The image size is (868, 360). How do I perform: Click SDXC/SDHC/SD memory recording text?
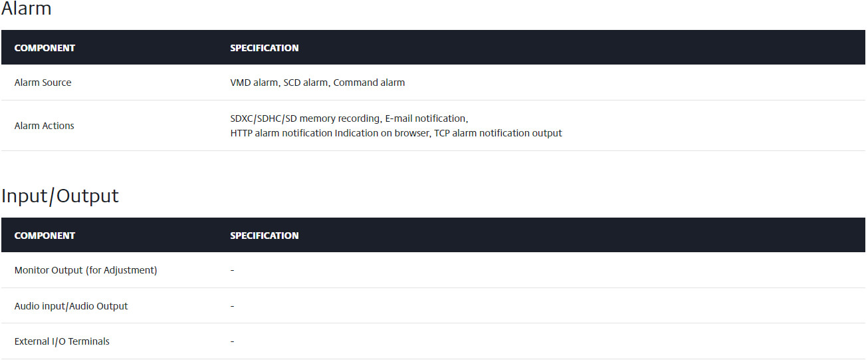(306, 118)
